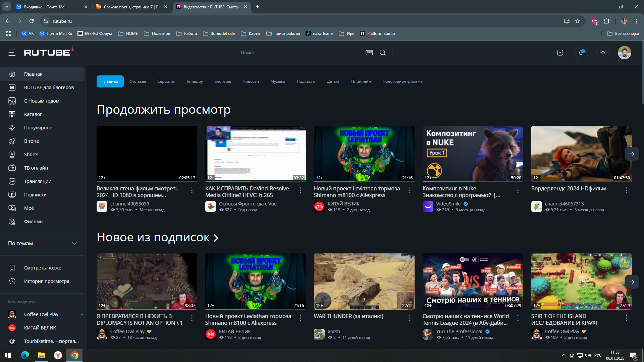Click the upload video plus icon
This screenshot has height=362, width=644.
click(560, 53)
